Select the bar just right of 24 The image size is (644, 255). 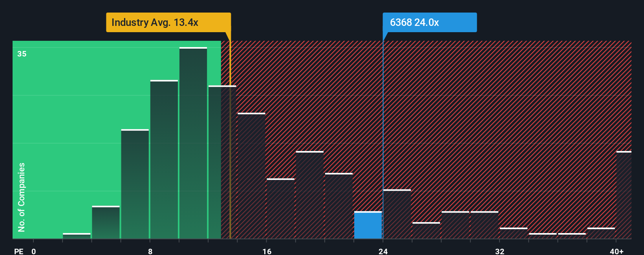point(397,214)
